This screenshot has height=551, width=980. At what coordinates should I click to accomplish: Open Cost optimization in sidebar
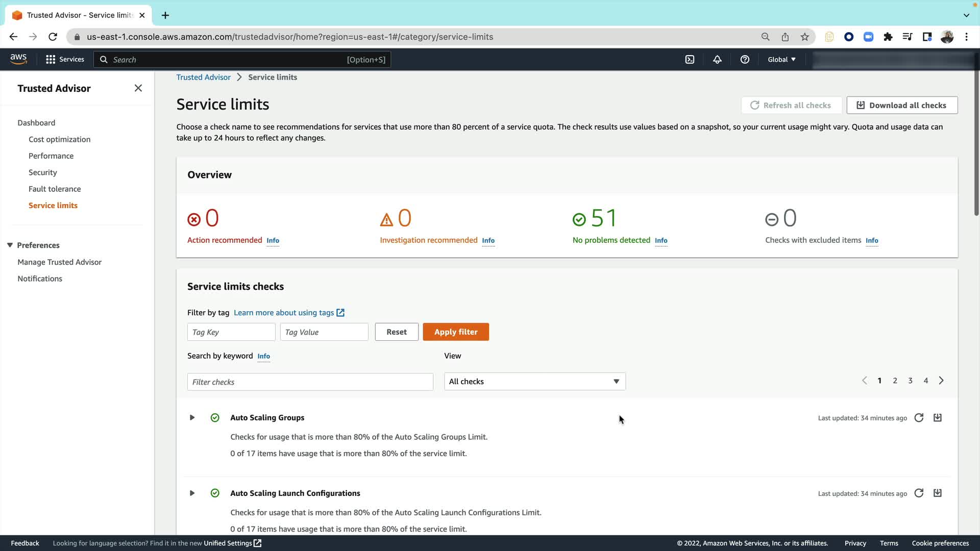point(59,139)
